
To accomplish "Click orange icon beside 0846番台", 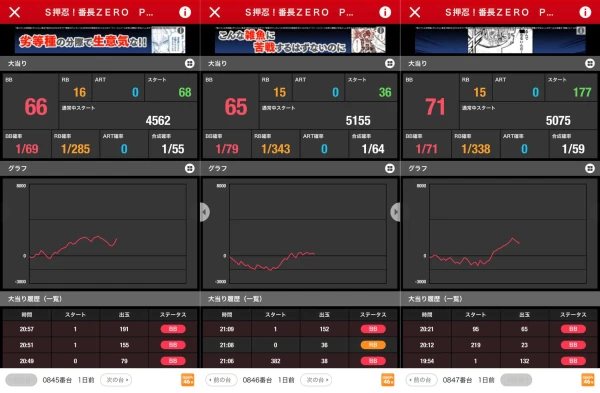I will pyautogui.click(x=388, y=380).
